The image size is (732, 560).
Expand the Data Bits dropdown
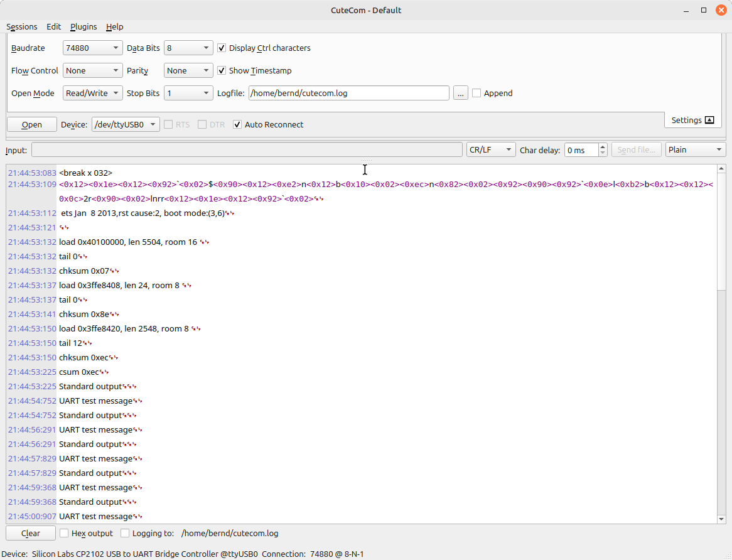click(188, 48)
